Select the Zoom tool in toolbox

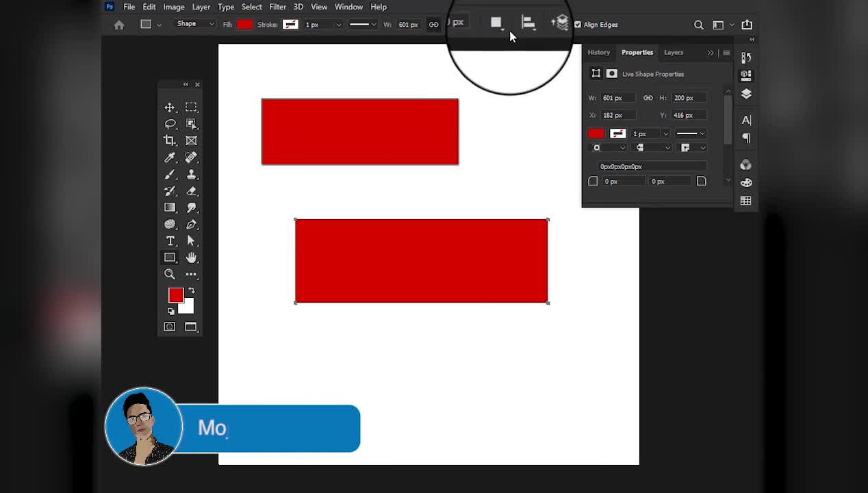[170, 274]
